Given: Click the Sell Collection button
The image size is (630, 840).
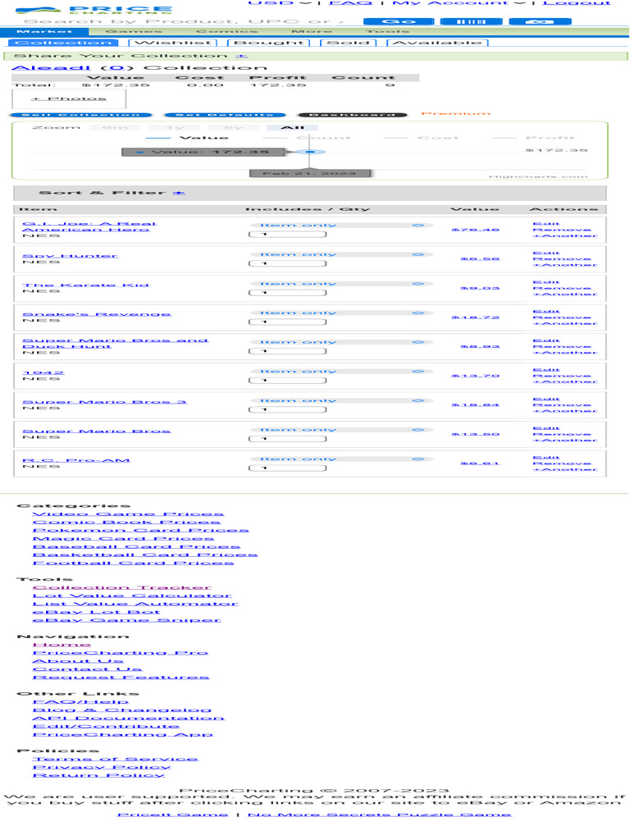Looking at the screenshot, I should 81,115.
